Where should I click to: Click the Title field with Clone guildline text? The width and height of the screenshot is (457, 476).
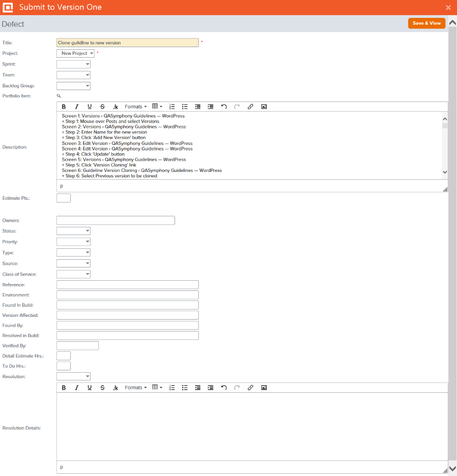click(128, 43)
